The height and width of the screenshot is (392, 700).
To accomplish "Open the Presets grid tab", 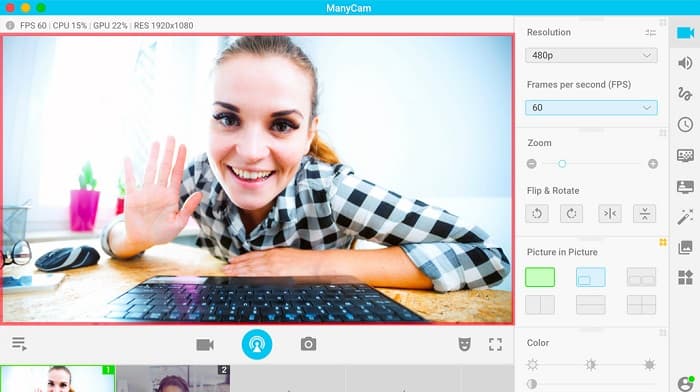I will 685,277.
